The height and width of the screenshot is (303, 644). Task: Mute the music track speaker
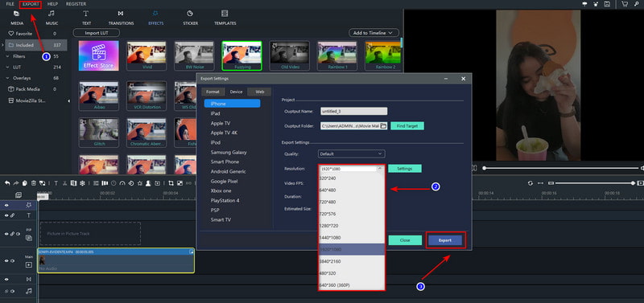coord(12,291)
